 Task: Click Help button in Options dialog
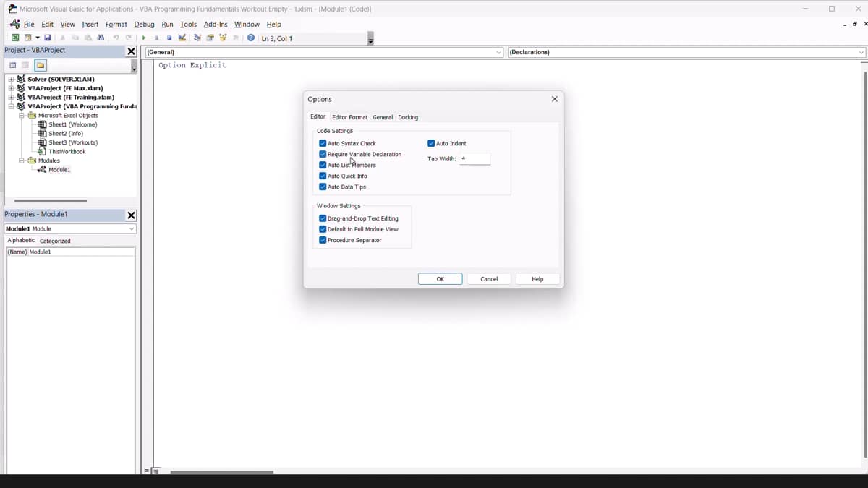(537, 279)
